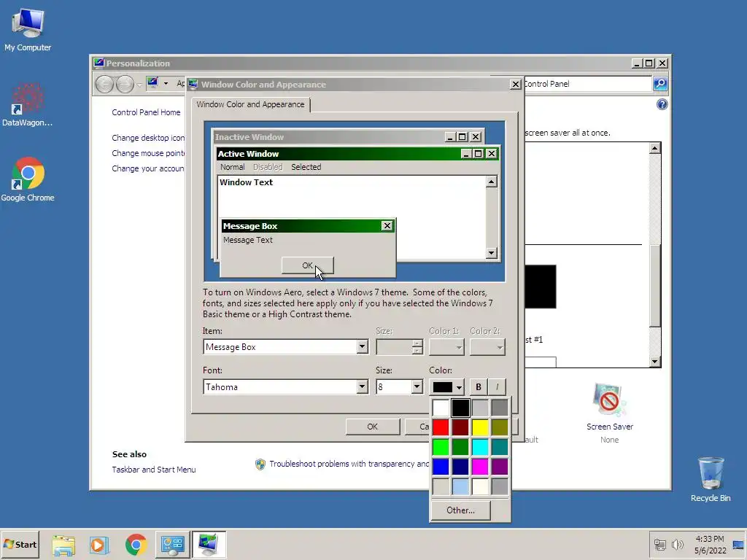This screenshot has width=747, height=560.
Task: Click Change desktop icons link
Action: click(x=148, y=138)
